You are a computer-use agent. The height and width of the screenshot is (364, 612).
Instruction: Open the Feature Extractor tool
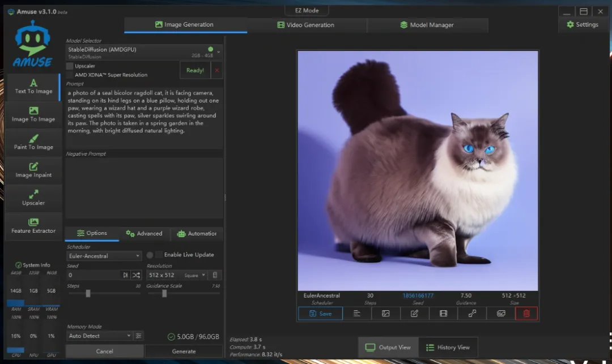[33, 226]
